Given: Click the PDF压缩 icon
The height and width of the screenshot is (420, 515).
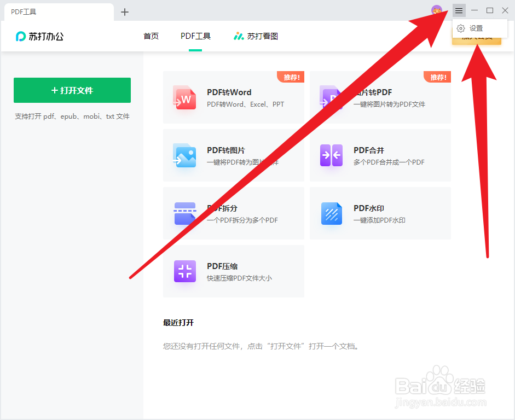Looking at the screenshot, I should pyautogui.click(x=185, y=271).
